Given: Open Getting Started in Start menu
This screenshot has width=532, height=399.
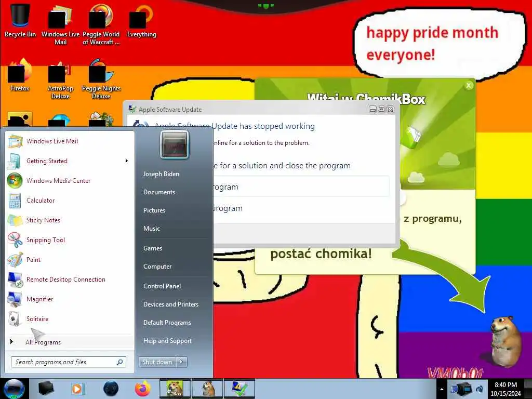Looking at the screenshot, I should tap(70, 161).
